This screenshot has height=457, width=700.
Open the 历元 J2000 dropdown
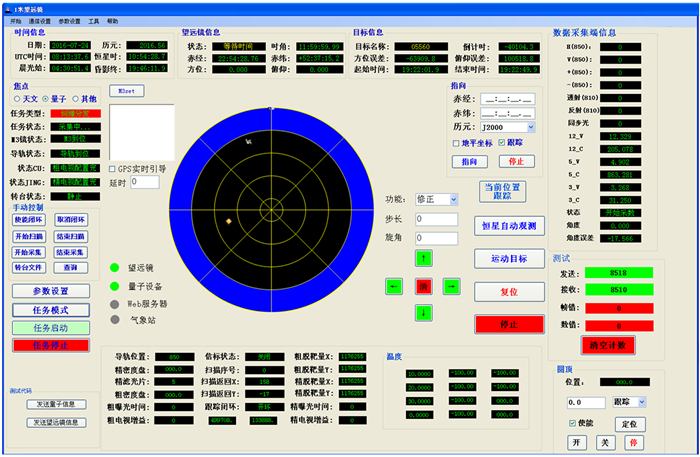pyautogui.click(x=530, y=127)
